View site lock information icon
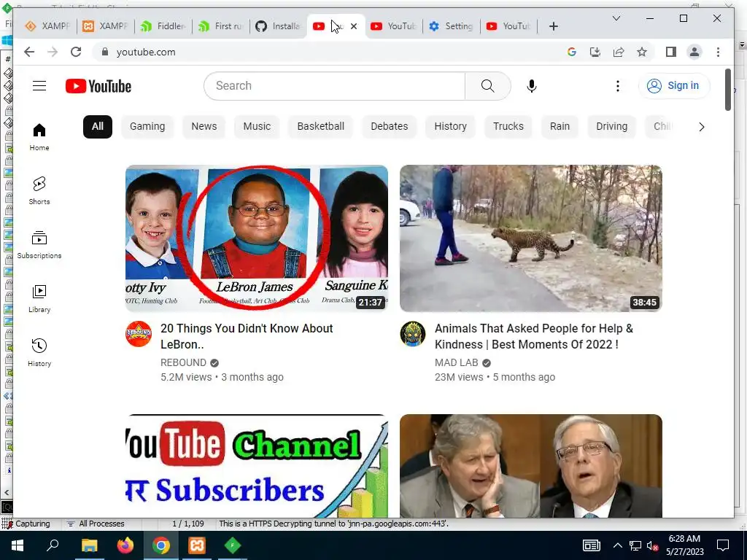747x560 pixels. pyautogui.click(x=105, y=52)
